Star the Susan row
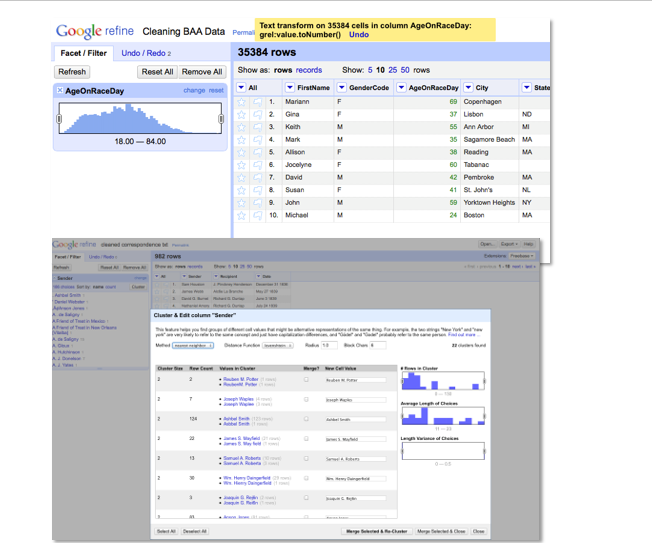This screenshot has height=543, width=652. click(x=241, y=190)
